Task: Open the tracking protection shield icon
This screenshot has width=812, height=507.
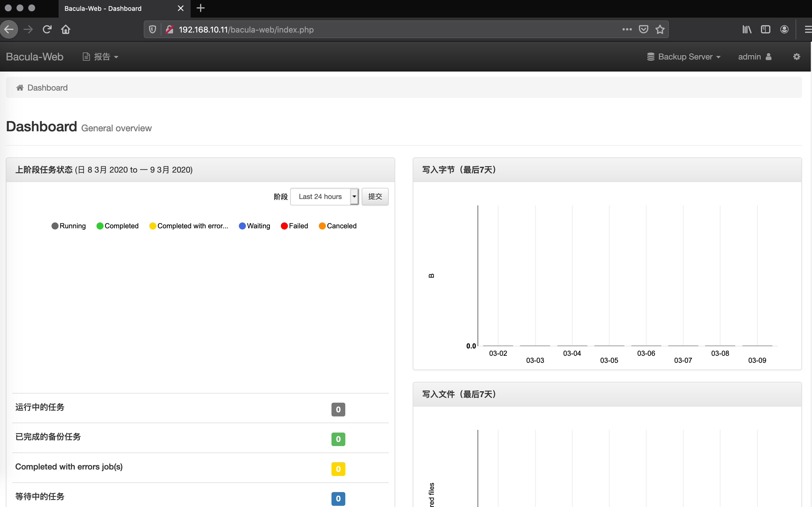Action: point(153,30)
